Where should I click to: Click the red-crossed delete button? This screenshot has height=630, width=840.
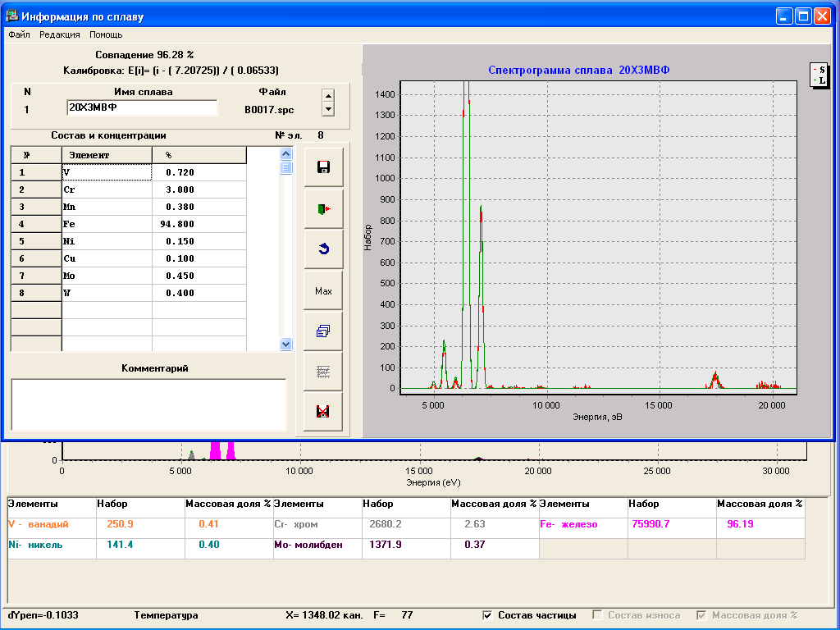click(x=323, y=411)
